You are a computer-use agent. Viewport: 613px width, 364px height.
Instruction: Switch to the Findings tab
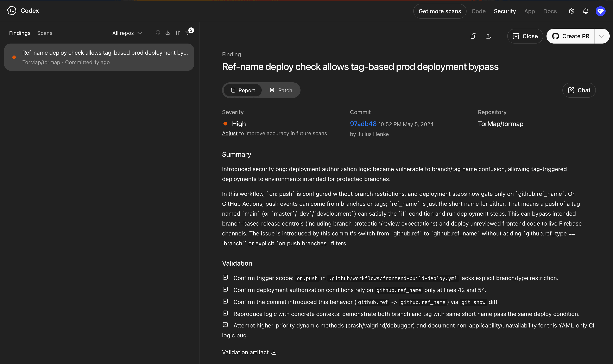click(x=20, y=33)
